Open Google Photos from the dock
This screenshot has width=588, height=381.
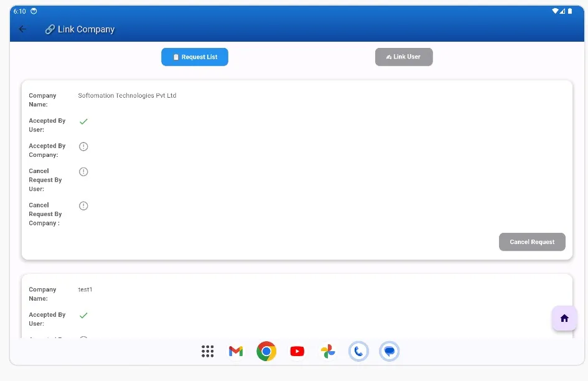click(x=328, y=351)
